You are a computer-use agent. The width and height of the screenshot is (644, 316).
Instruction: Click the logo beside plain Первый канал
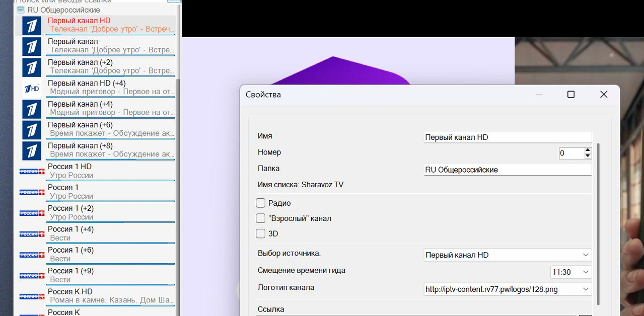coord(31,46)
